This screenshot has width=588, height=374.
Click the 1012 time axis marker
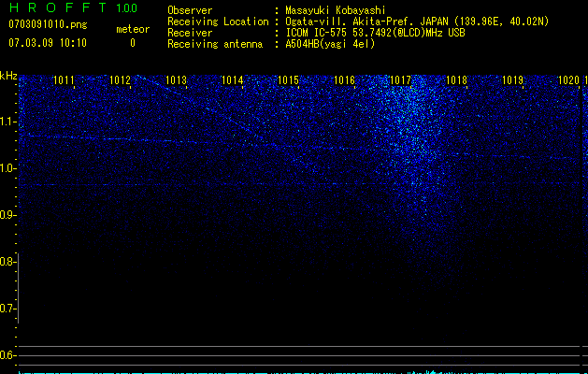[x=120, y=80]
